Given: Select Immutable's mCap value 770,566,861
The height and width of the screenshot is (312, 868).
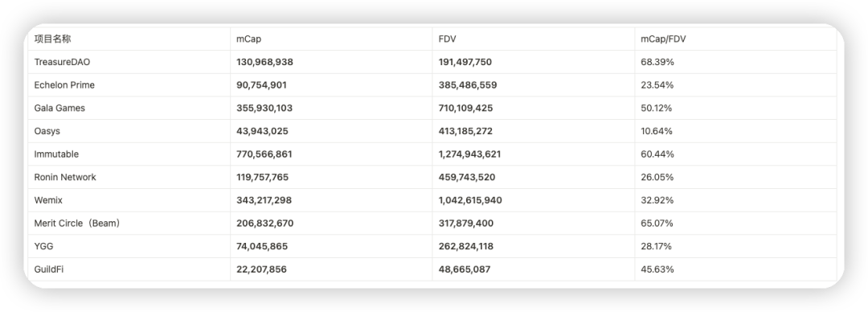Looking at the screenshot, I should pyautogui.click(x=264, y=154).
